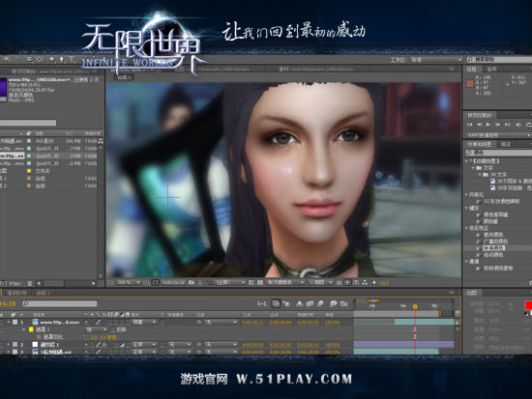Open RAM preview options dropdown in Preview panel
Image resolution: width=532 pixels, height=399 pixels.
(497, 135)
